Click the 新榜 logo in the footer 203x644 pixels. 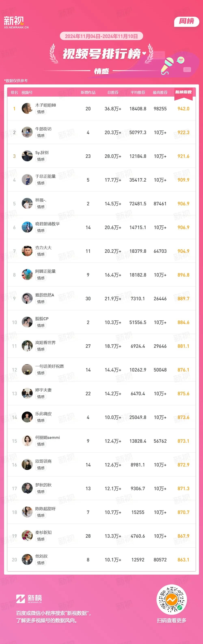(x=29, y=599)
